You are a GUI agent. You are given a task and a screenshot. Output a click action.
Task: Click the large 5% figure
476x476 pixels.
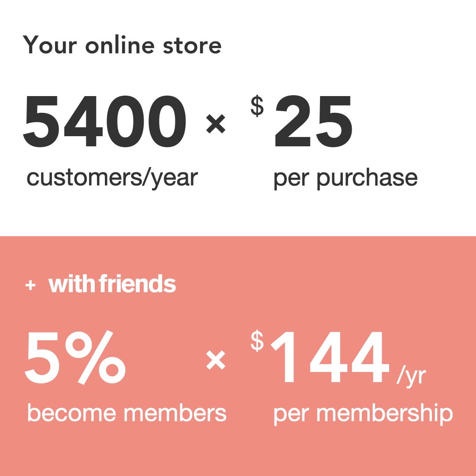(76, 358)
